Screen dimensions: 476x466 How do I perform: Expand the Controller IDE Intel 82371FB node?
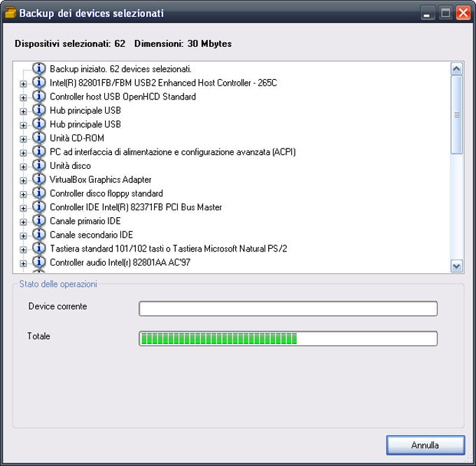(x=23, y=208)
